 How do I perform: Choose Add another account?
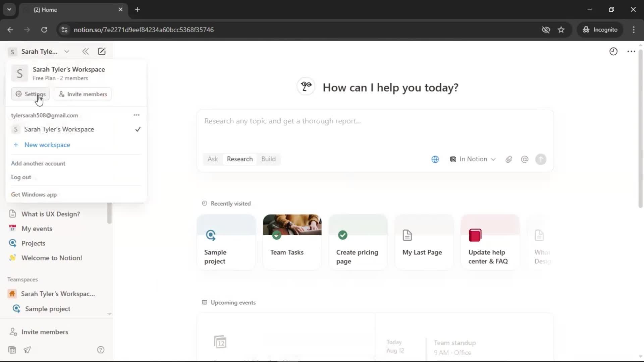coord(38,163)
